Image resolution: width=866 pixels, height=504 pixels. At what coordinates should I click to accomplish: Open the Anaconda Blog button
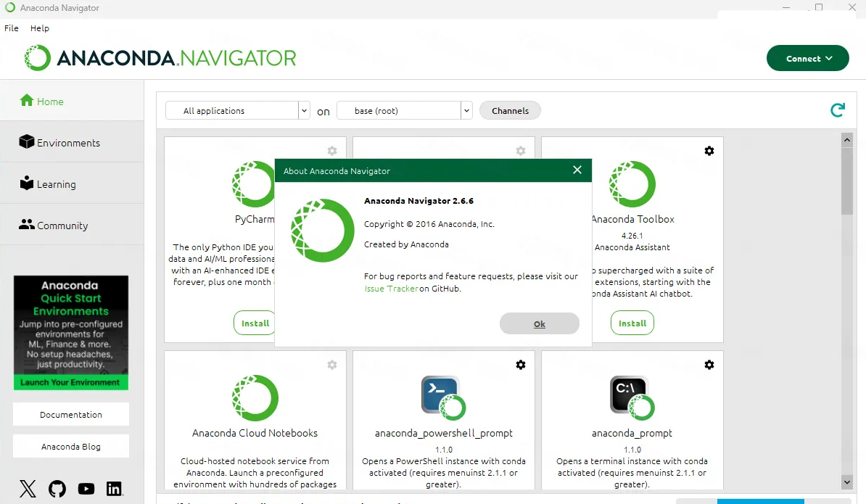(70, 447)
